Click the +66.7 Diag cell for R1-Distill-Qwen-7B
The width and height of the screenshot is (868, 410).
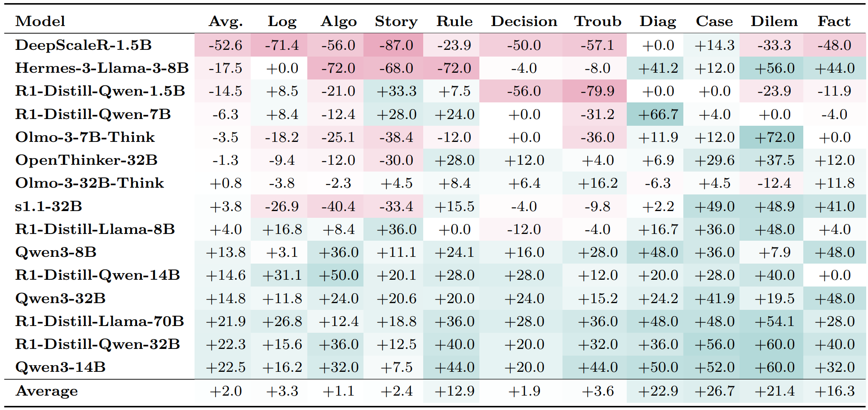pyautogui.click(x=658, y=114)
